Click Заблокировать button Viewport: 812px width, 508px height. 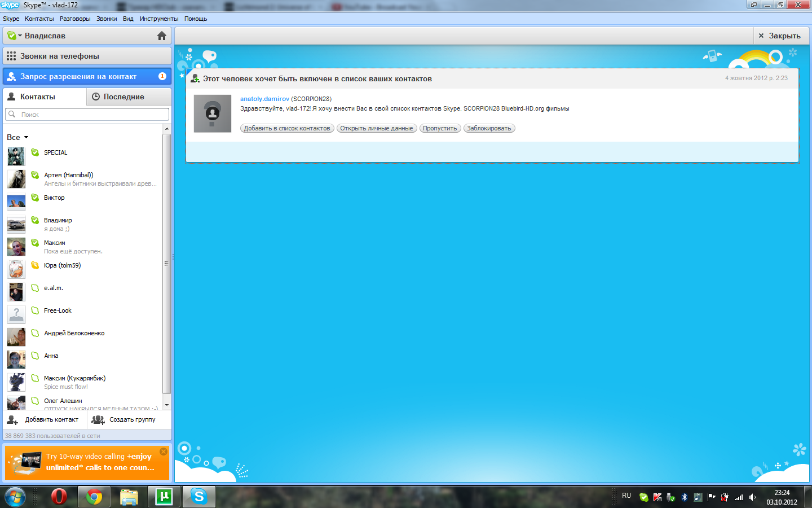click(489, 128)
